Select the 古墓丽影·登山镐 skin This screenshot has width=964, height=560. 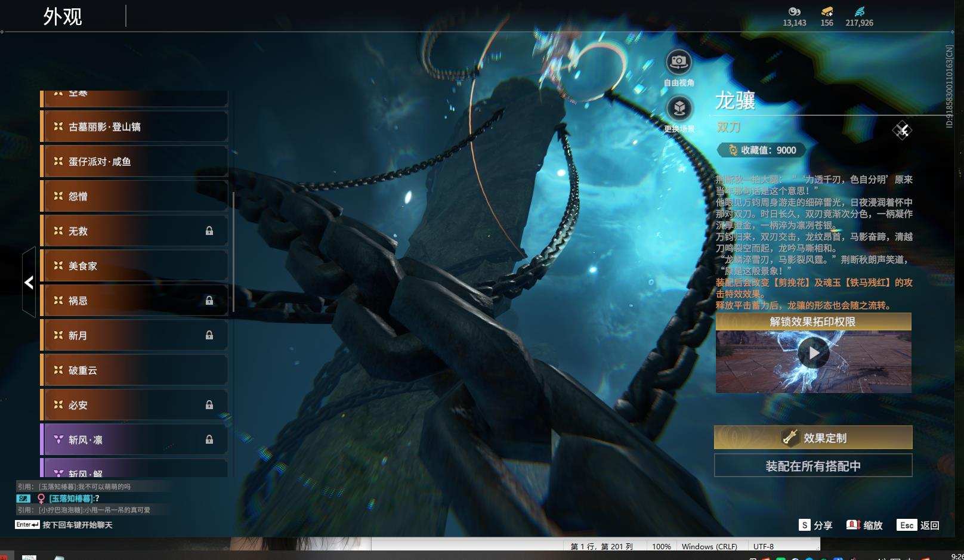coord(134,126)
